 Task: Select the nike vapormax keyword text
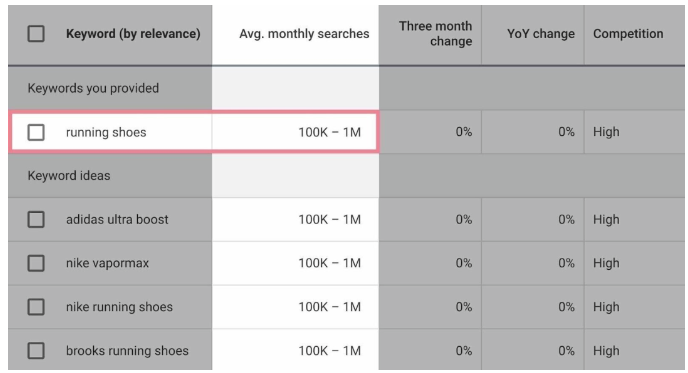pos(108,263)
